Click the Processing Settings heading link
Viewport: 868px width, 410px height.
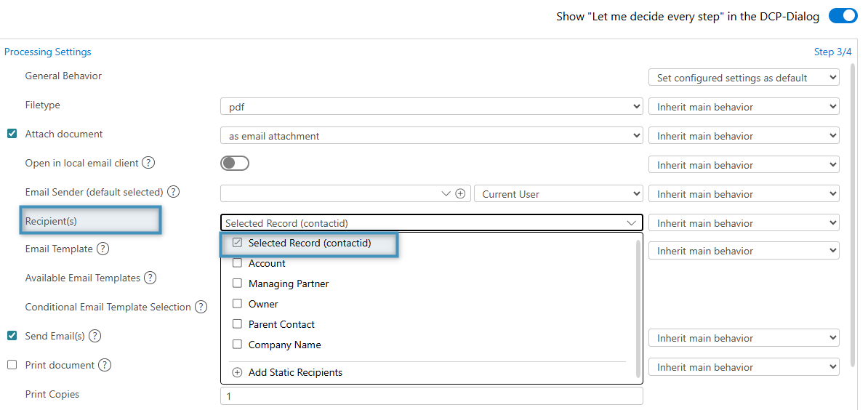coord(48,52)
